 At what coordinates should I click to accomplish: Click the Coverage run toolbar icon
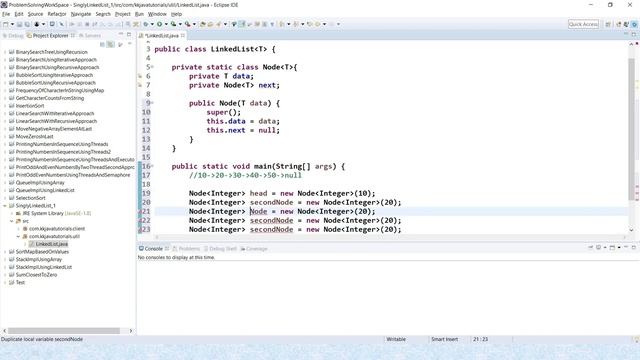[x=173, y=24]
